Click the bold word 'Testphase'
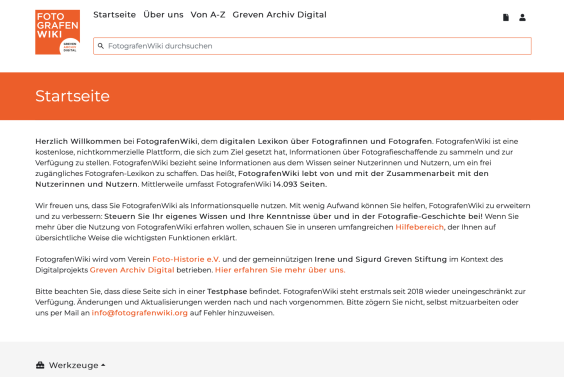 click(227, 291)
